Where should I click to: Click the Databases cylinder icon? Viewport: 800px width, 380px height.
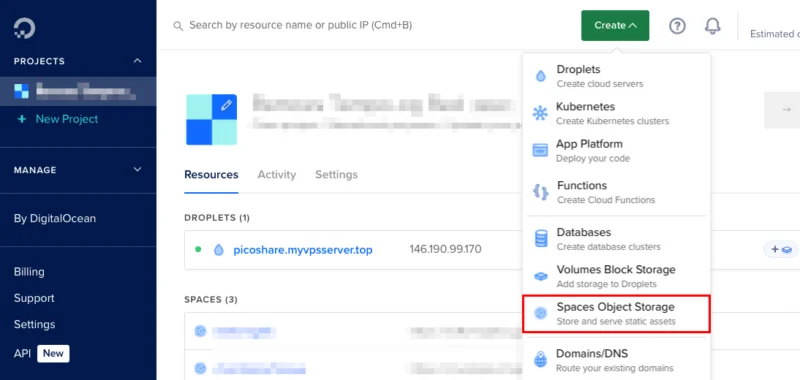point(541,239)
